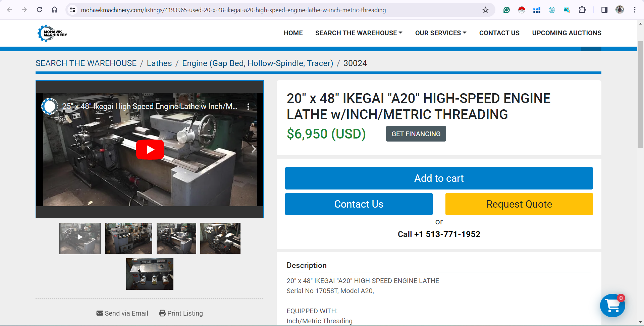Click the 30024 breadcrumb item
The height and width of the screenshot is (326, 644).
(355, 63)
